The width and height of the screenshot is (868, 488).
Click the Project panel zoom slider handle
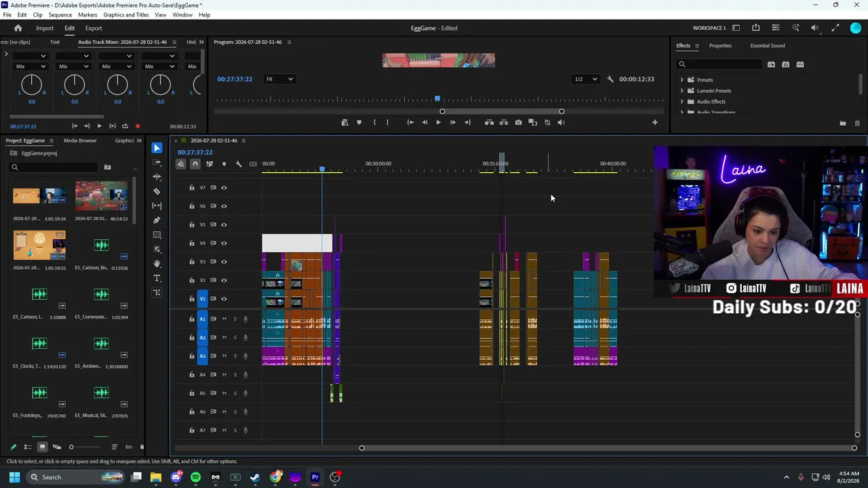71,447
